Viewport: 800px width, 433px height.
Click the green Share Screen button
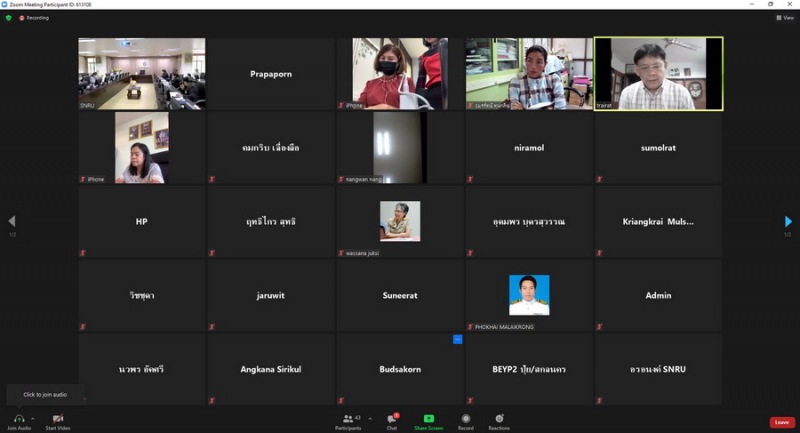point(428,418)
